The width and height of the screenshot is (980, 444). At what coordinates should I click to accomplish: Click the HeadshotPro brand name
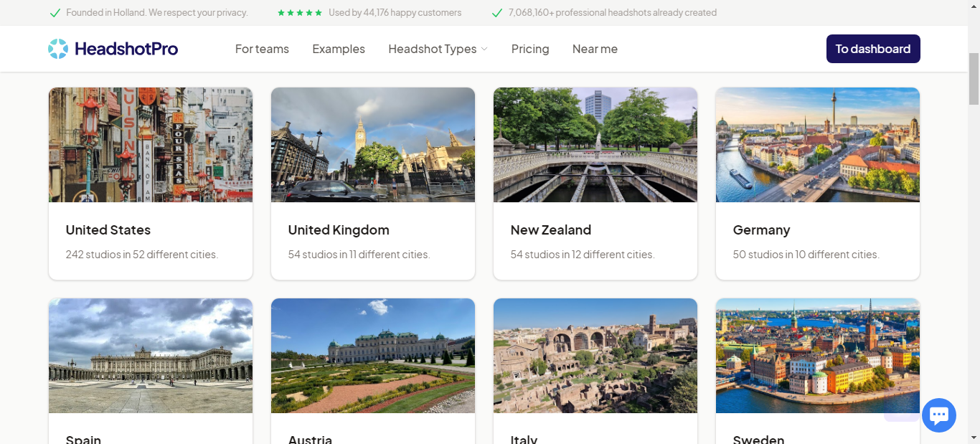coord(126,49)
